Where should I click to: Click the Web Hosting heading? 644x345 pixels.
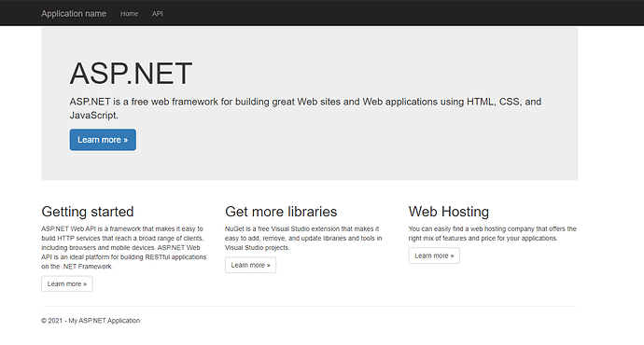click(449, 212)
